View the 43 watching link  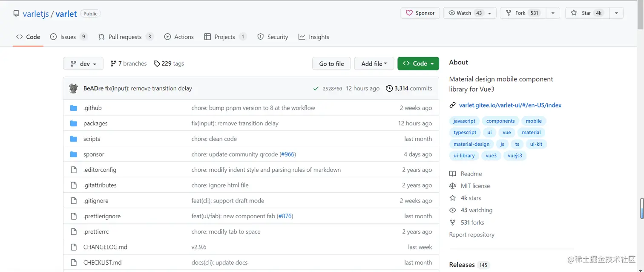point(471,210)
